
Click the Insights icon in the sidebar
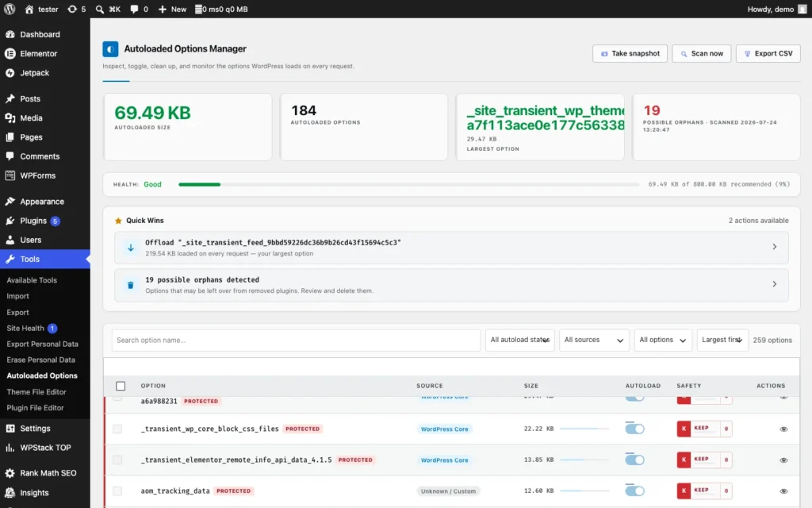point(10,492)
